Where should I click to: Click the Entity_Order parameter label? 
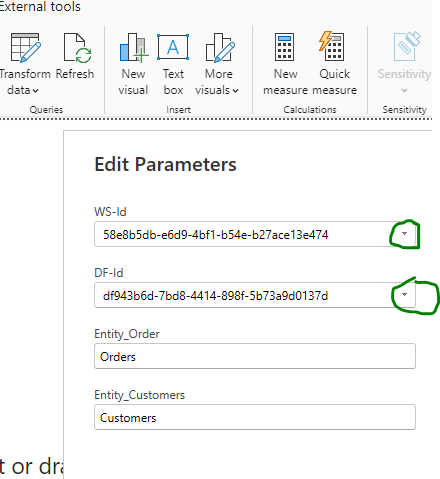(127, 334)
